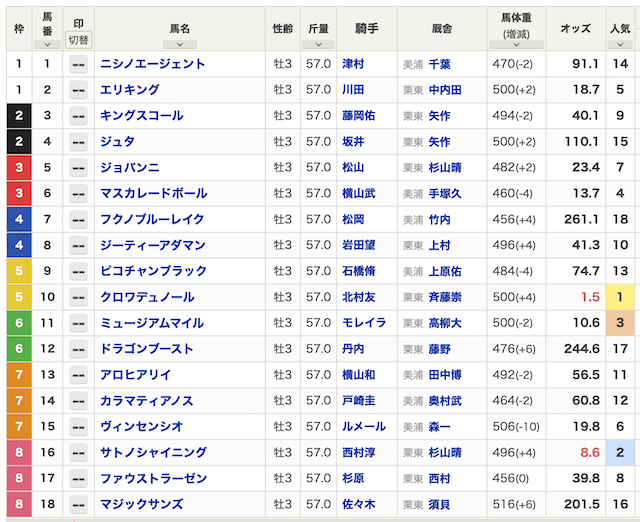Screen dimensions: 640x522
Task: Open horse page for マスカレードボール
Action: [x=153, y=194]
